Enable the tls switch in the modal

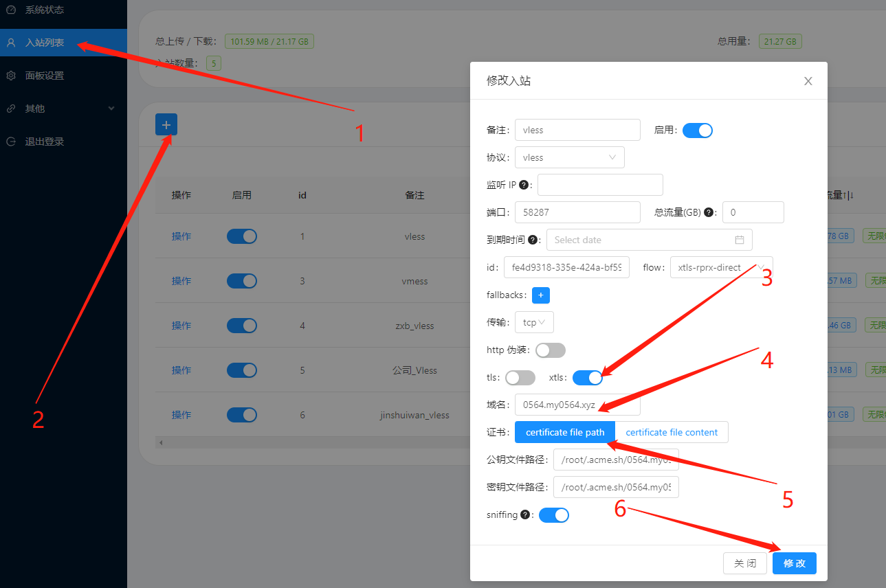(x=520, y=377)
